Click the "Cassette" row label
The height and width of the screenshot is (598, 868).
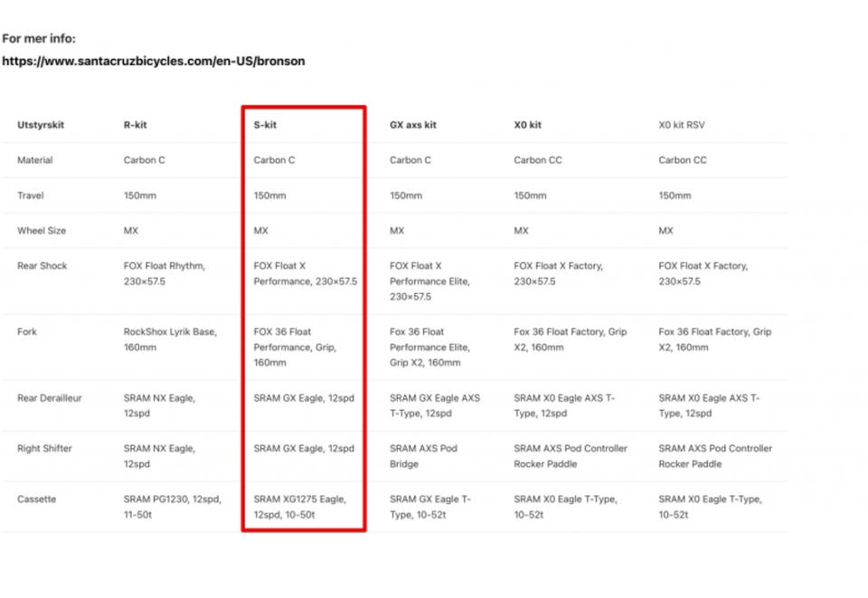click(x=36, y=498)
